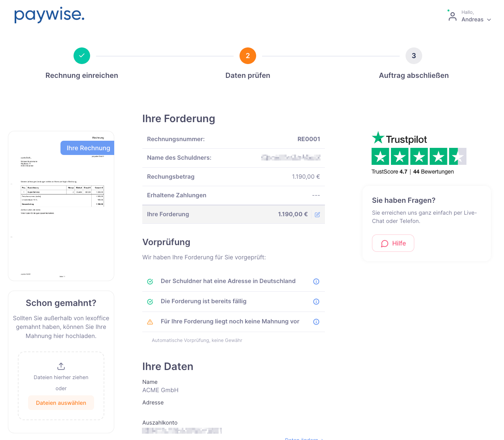Click 'Dateien auswählen' to upload a reminder
The height and width of the screenshot is (440, 504).
coord(61,402)
